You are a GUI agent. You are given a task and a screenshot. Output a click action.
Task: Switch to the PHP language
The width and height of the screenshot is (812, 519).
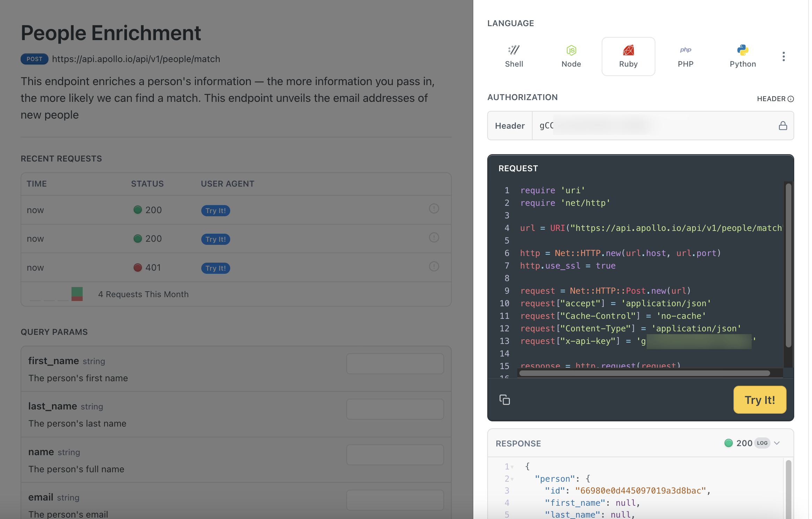tap(685, 57)
